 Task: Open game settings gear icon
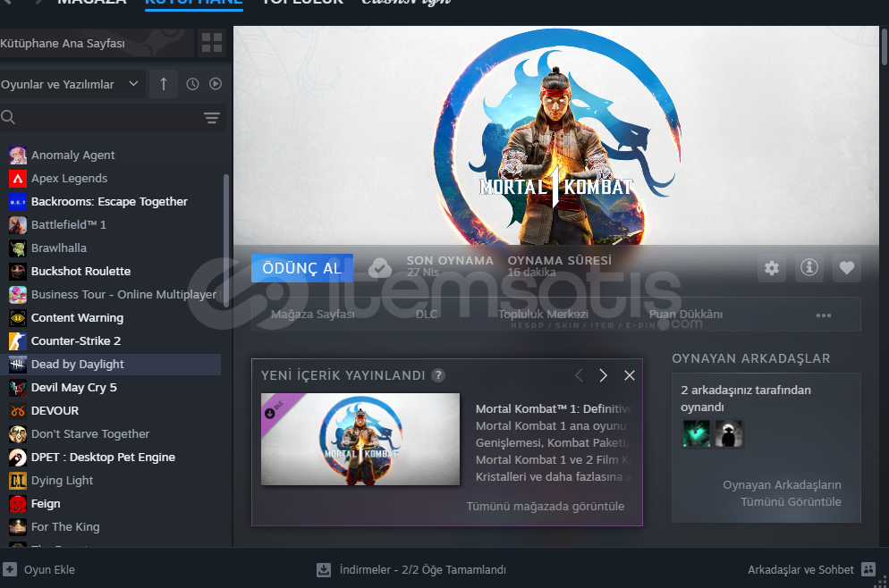pos(772,268)
